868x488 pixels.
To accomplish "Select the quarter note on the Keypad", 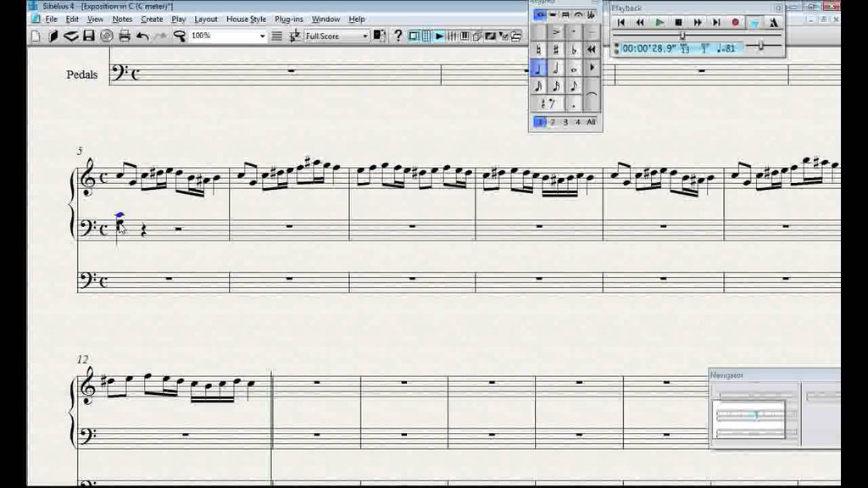I will click(x=538, y=68).
